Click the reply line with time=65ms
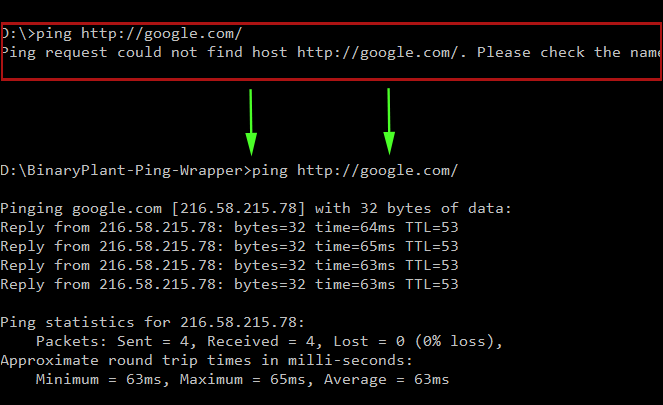This screenshot has height=405, width=663. [229, 246]
